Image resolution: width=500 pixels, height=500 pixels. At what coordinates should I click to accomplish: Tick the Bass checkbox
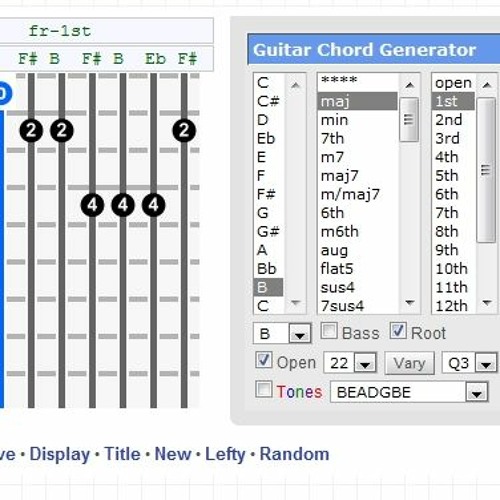point(329,331)
